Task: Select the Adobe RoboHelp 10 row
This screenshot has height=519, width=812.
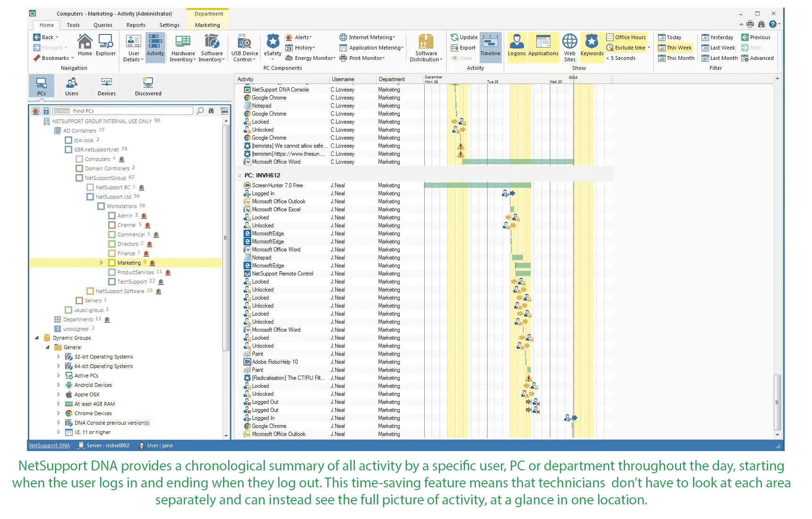Action: coord(423,362)
